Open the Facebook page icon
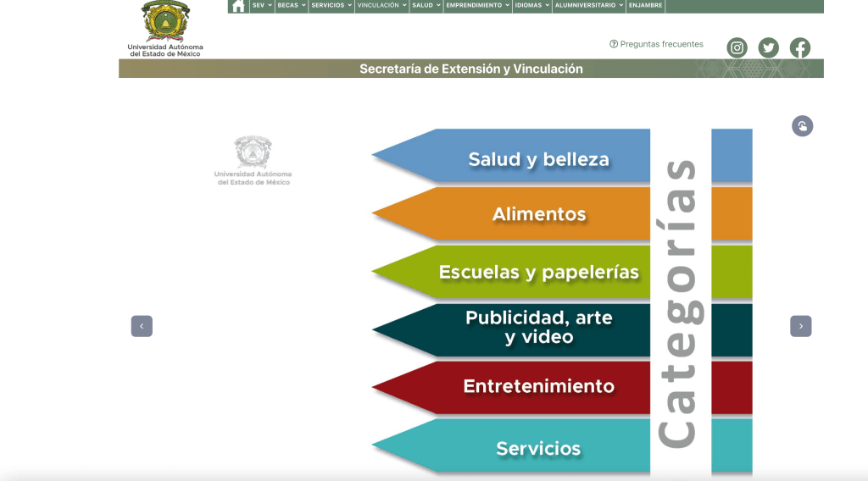This screenshot has width=868, height=481. 799,47
